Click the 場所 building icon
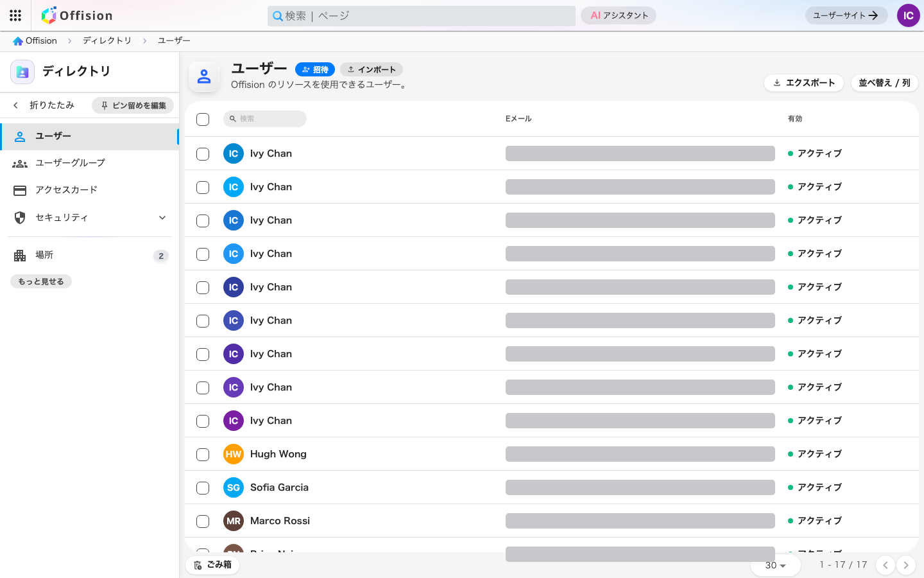The height and width of the screenshot is (578, 924). (x=20, y=256)
